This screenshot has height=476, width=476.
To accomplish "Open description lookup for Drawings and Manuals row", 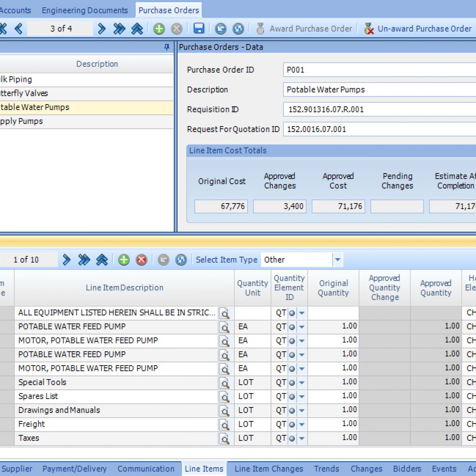I will (224, 411).
